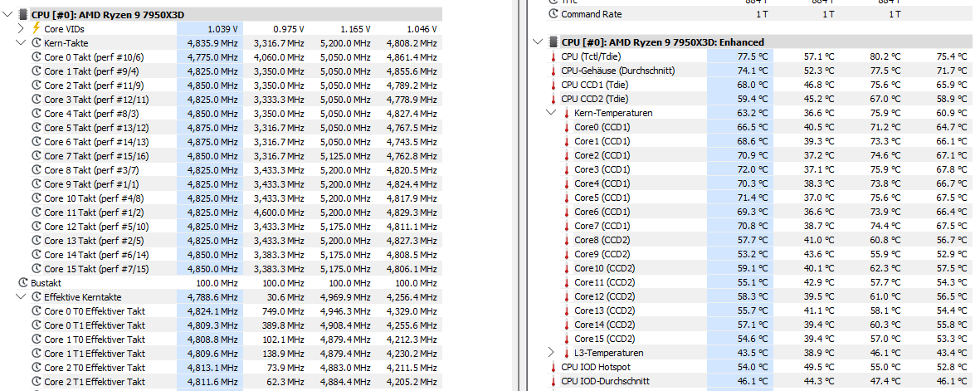Expand the Core VIDs row
The image size is (980, 391).
point(21,28)
